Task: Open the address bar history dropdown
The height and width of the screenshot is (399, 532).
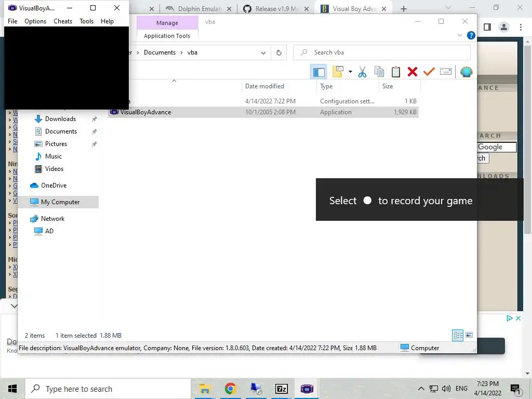Action: point(263,52)
